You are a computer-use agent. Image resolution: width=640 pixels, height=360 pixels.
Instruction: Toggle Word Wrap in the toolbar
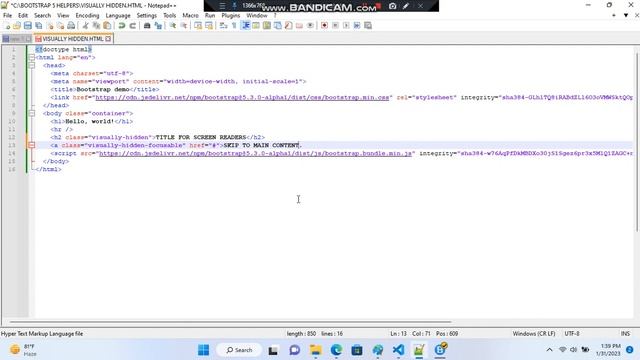(223, 25)
